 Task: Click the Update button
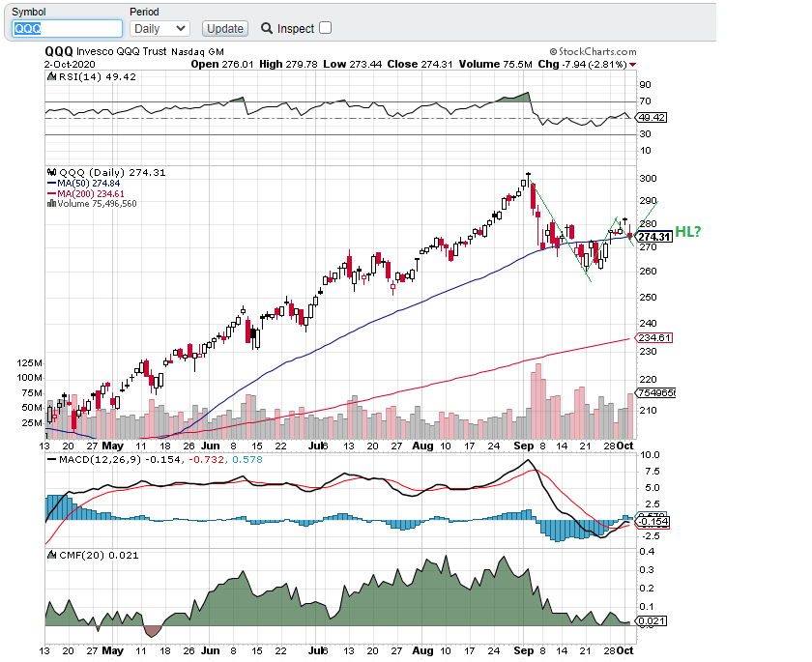(224, 28)
